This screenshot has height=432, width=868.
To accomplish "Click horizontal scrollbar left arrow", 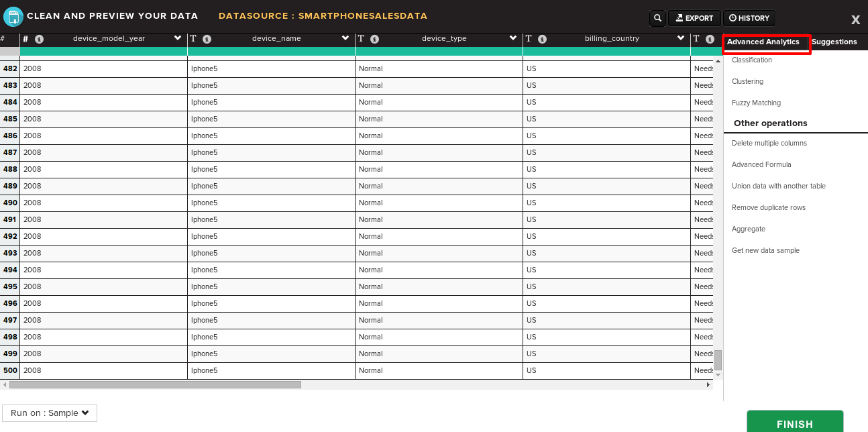I will (5, 384).
